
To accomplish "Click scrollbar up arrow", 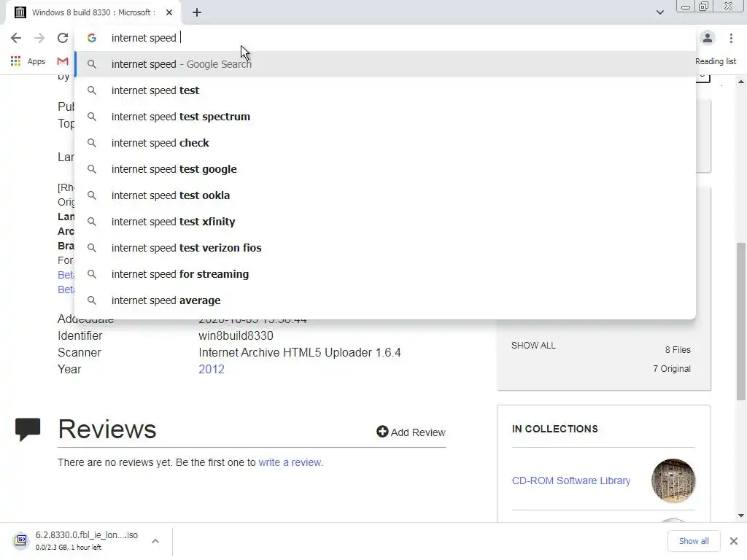I will click(x=741, y=82).
